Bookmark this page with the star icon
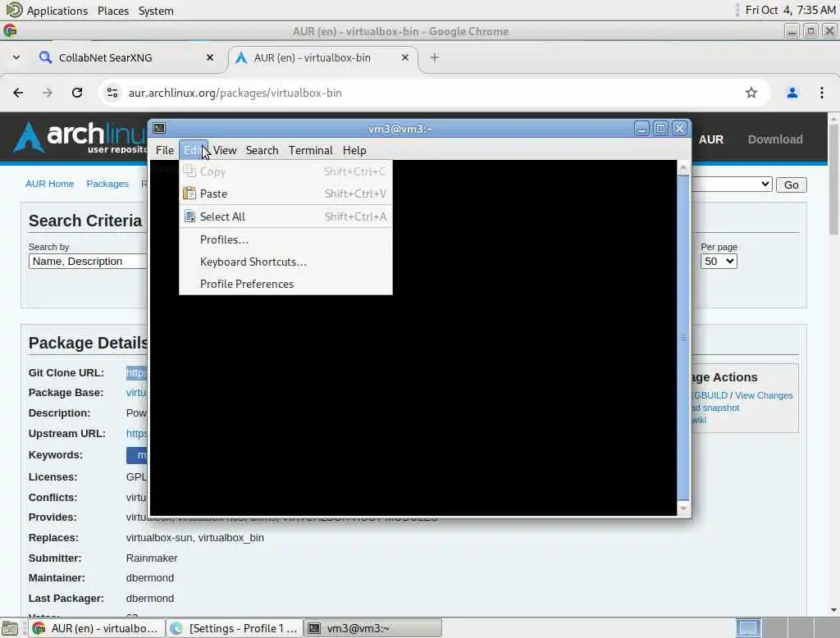 coord(751,93)
